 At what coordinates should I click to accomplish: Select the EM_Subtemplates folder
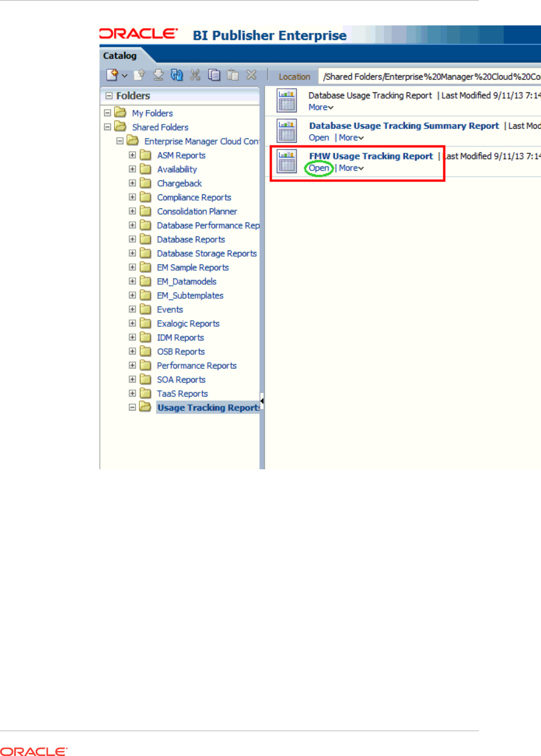(190, 295)
